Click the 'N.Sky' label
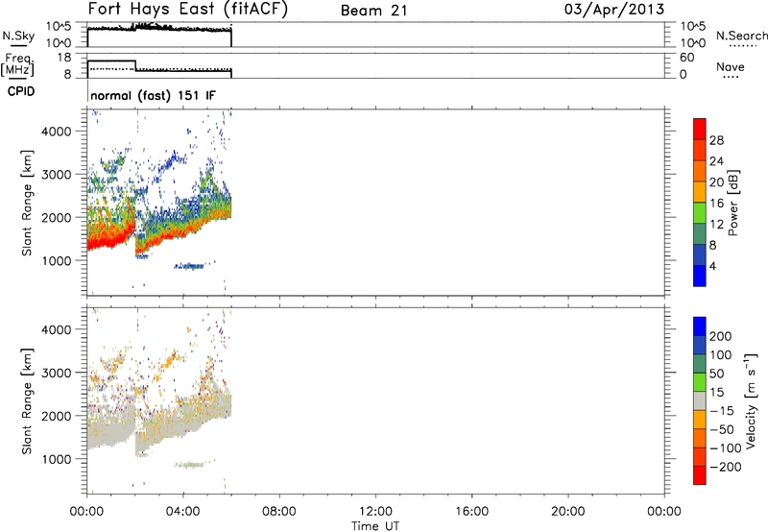The image size is (768, 532). point(18,36)
